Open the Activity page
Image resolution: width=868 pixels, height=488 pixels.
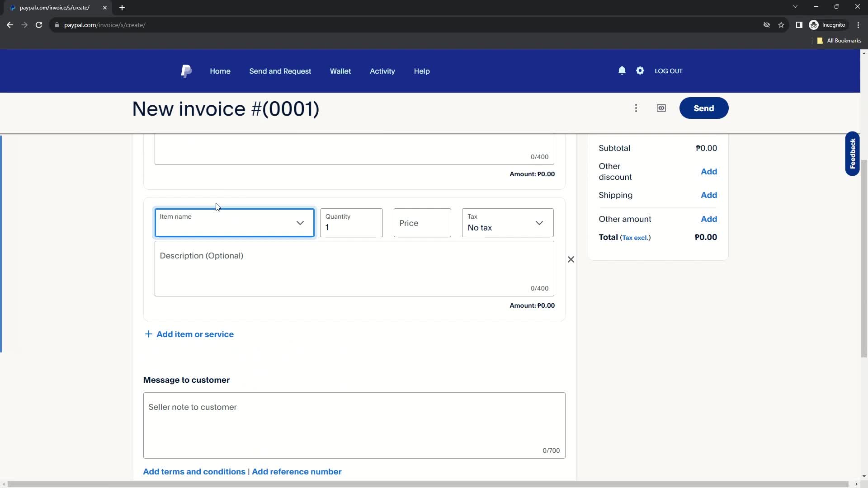(382, 71)
